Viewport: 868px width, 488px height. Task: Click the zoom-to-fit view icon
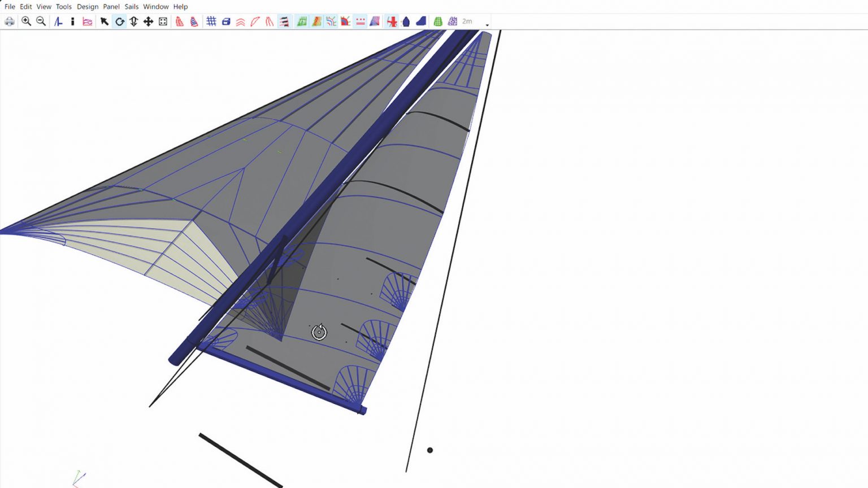pos(163,21)
